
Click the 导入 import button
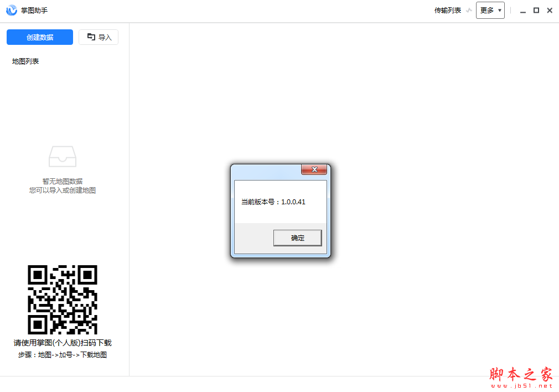[x=99, y=37]
